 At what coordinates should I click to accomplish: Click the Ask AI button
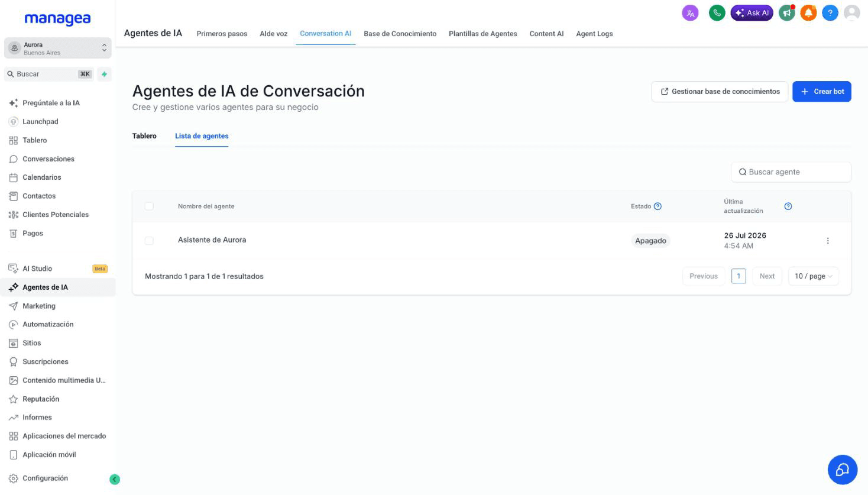point(752,13)
